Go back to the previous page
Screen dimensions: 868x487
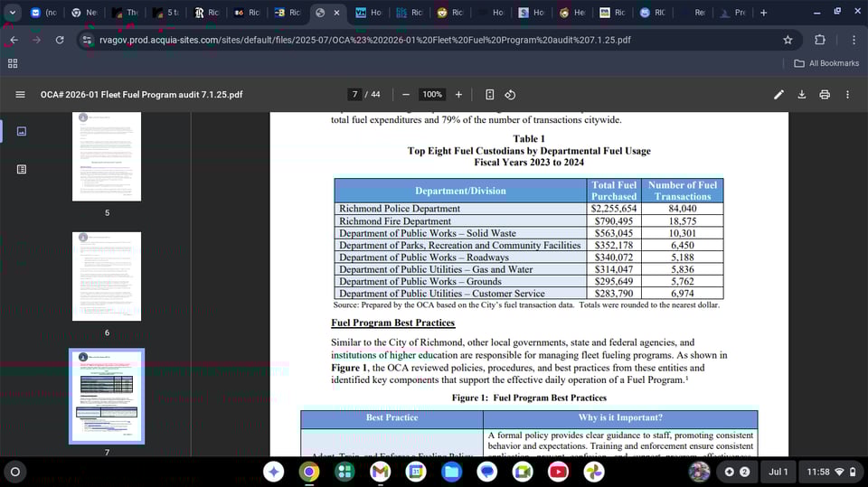14,40
